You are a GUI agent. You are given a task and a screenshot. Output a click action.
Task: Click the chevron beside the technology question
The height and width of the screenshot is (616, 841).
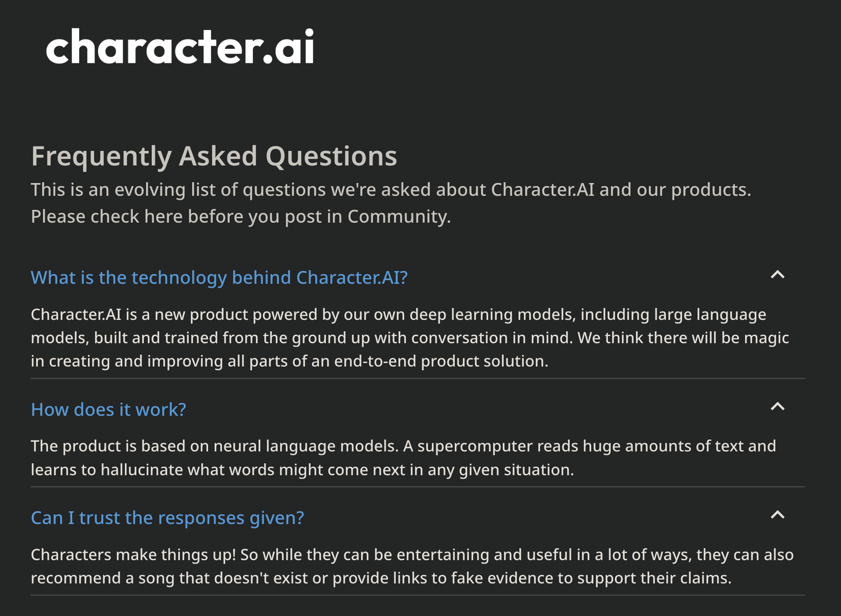pos(777,275)
